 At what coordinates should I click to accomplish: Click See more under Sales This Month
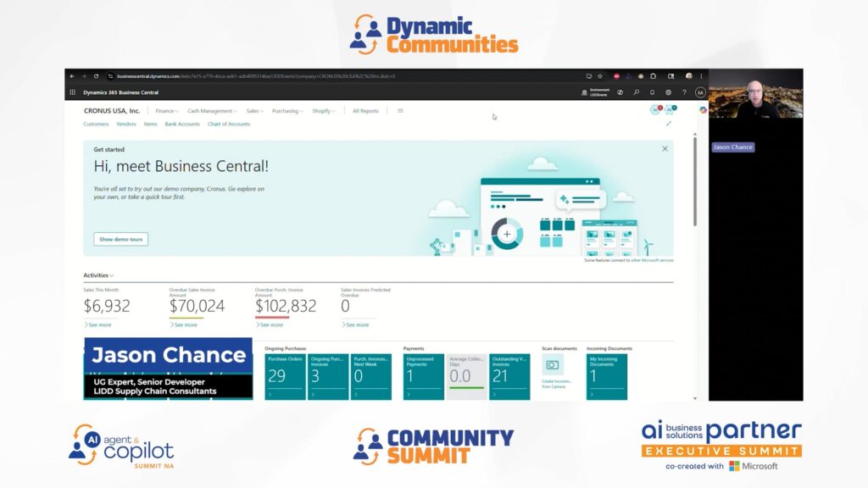98,324
